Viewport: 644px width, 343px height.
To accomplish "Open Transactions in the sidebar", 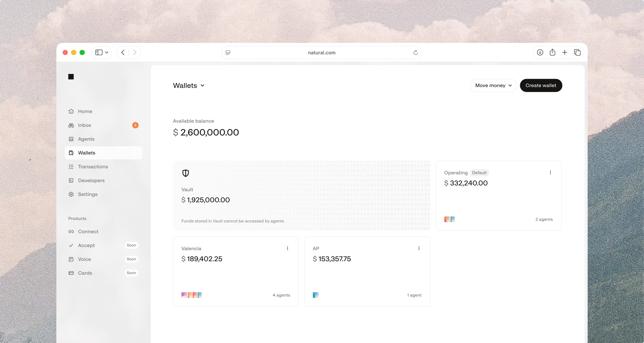I will pos(103,167).
